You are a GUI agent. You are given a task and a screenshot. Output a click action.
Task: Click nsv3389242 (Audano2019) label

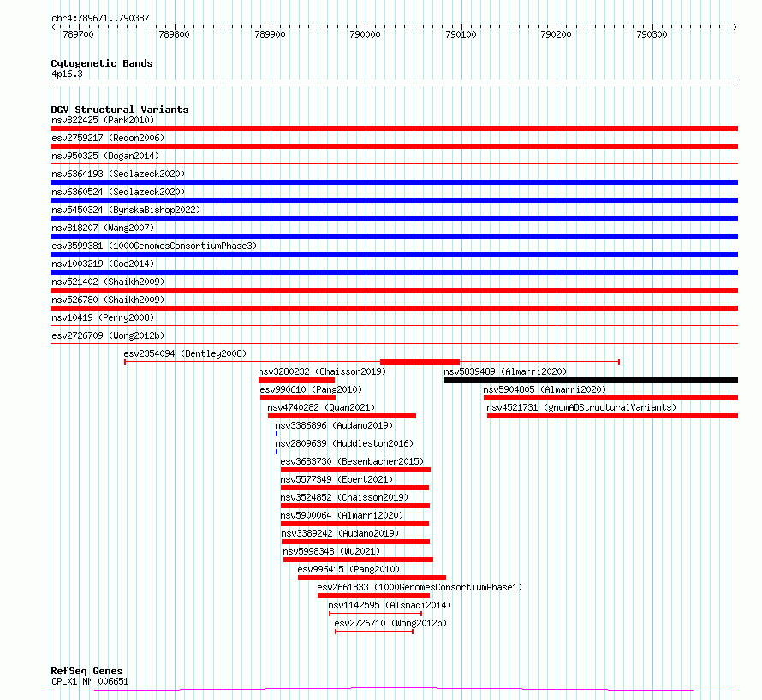click(340, 533)
